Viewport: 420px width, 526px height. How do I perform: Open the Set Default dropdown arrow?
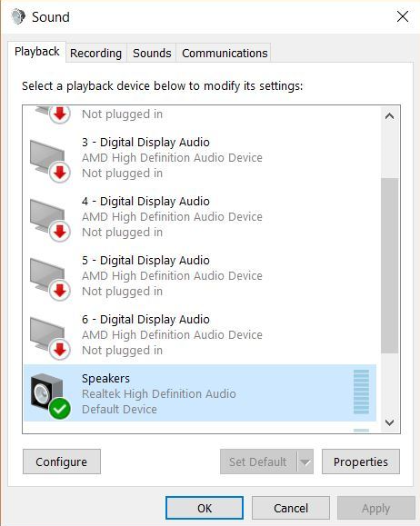[305, 461]
